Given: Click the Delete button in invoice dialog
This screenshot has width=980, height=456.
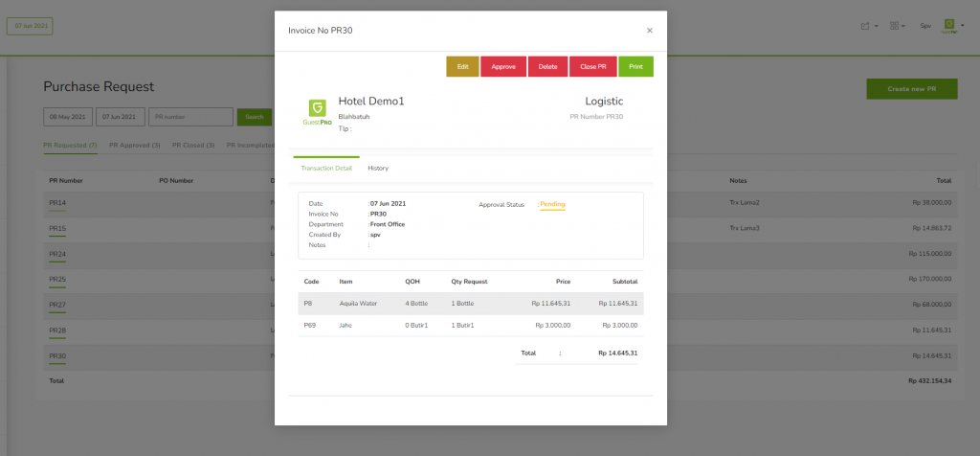Looking at the screenshot, I should point(548,66).
